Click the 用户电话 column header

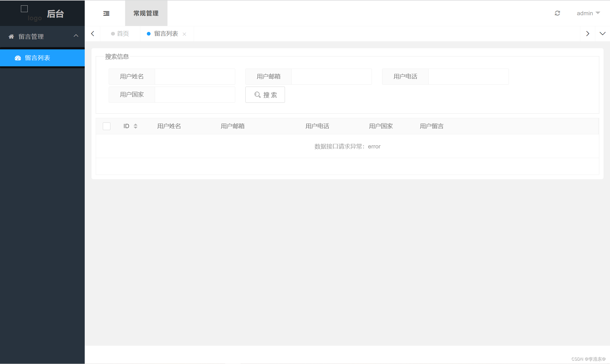[x=317, y=126]
